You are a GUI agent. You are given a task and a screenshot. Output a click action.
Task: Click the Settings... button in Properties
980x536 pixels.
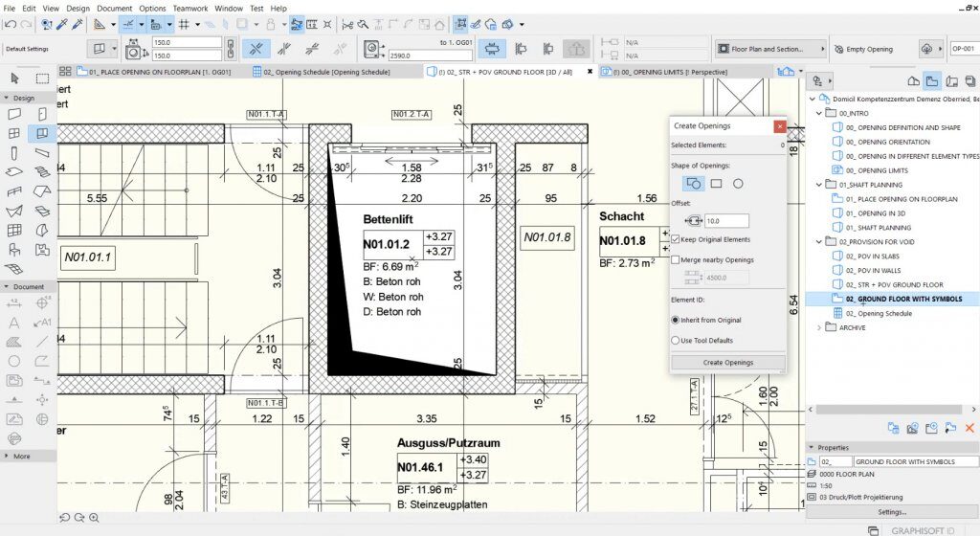891,511
